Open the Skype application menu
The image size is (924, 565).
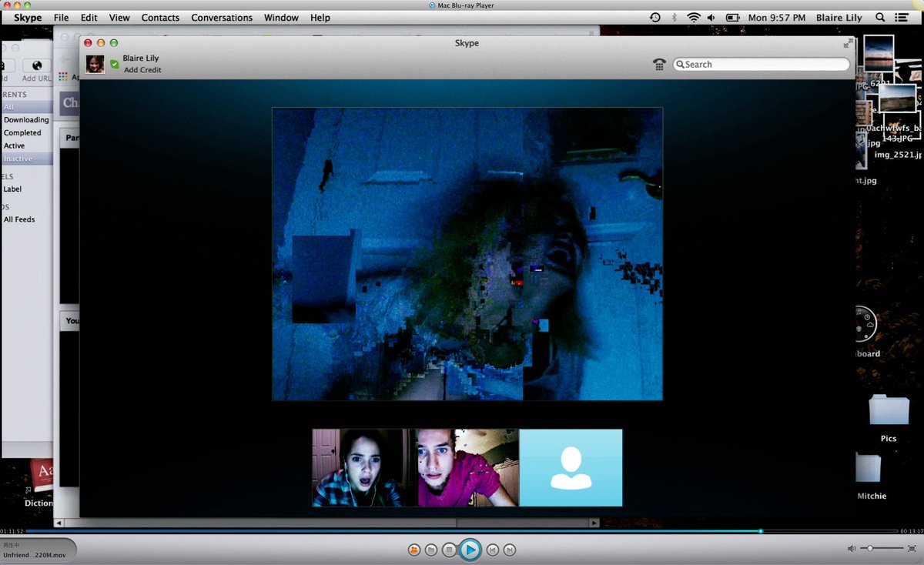tap(28, 18)
